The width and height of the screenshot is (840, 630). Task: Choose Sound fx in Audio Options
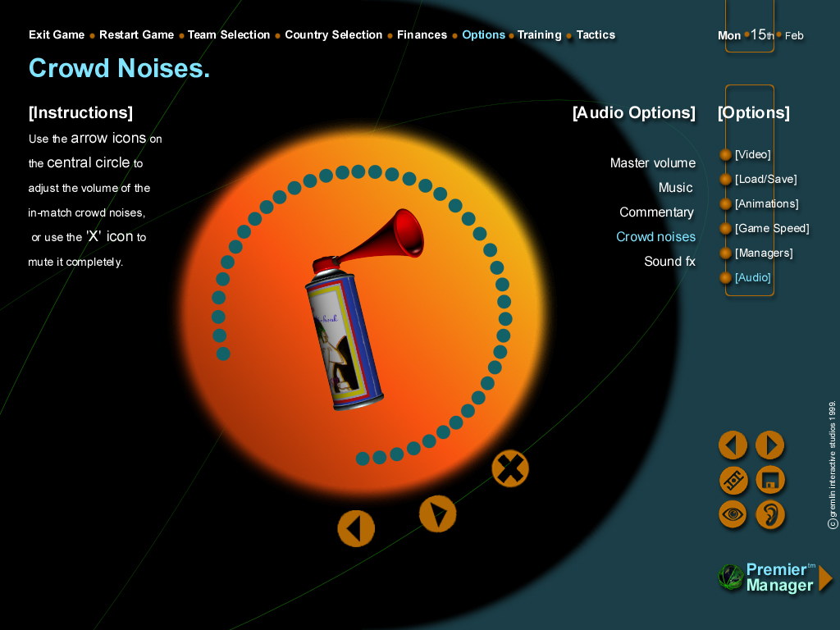(669, 262)
